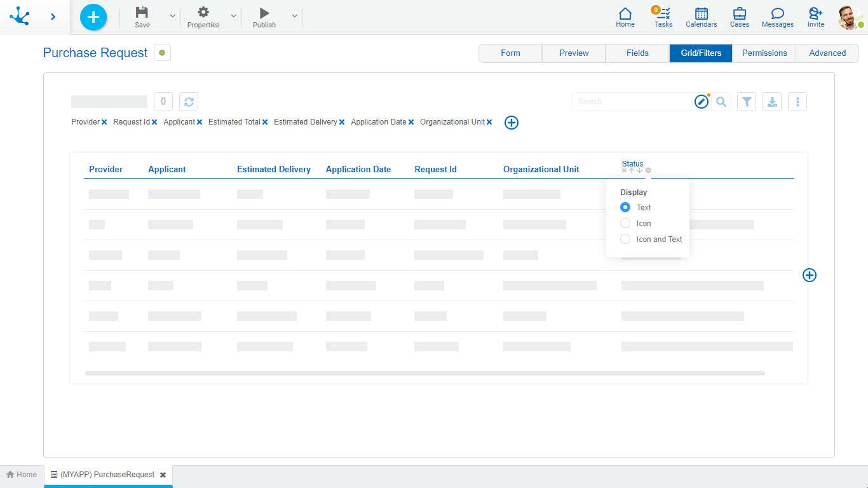Open the Calendars icon

[701, 17]
